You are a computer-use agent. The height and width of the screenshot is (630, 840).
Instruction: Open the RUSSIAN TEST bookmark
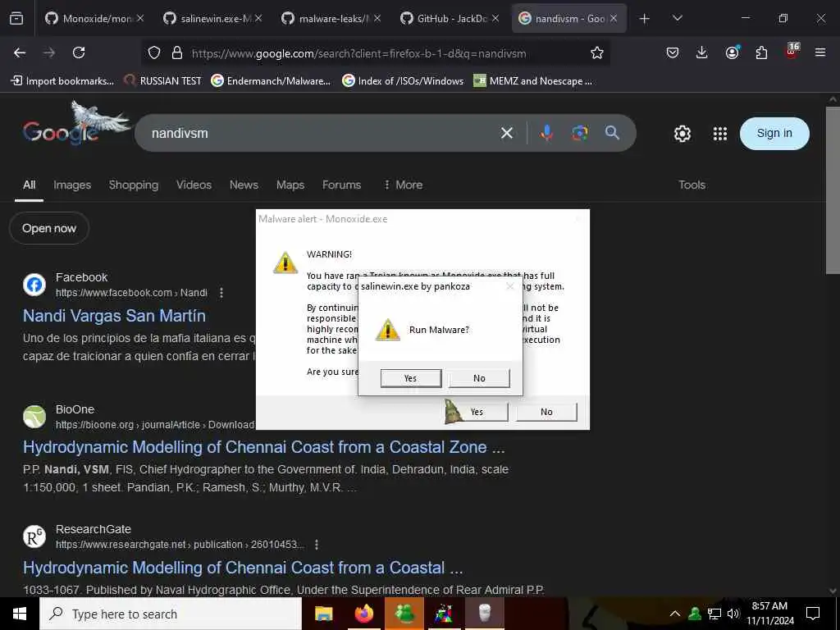click(x=162, y=81)
